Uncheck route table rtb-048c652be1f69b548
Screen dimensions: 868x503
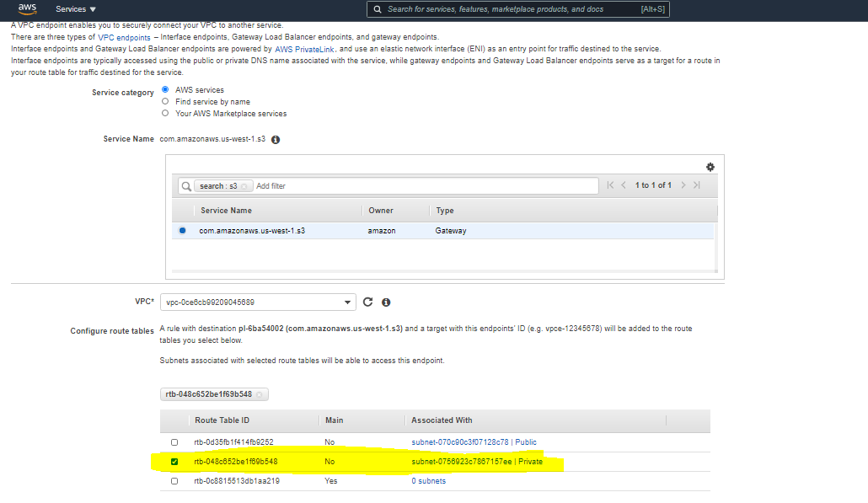tap(174, 462)
